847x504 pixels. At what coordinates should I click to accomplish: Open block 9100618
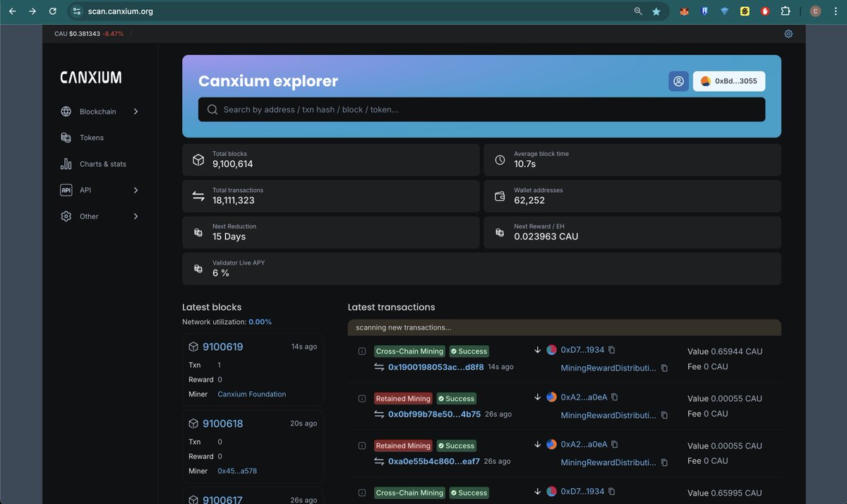(x=223, y=424)
